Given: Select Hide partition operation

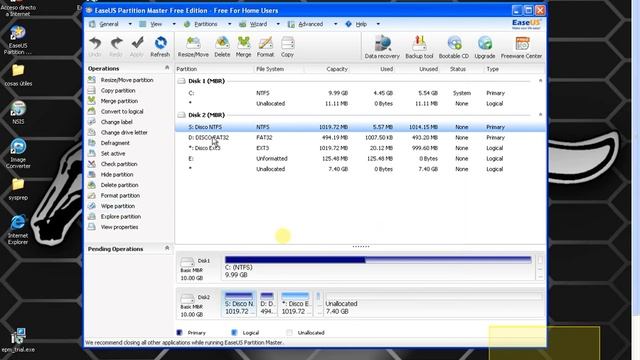Looking at the screenshot, I should [117, 175].
